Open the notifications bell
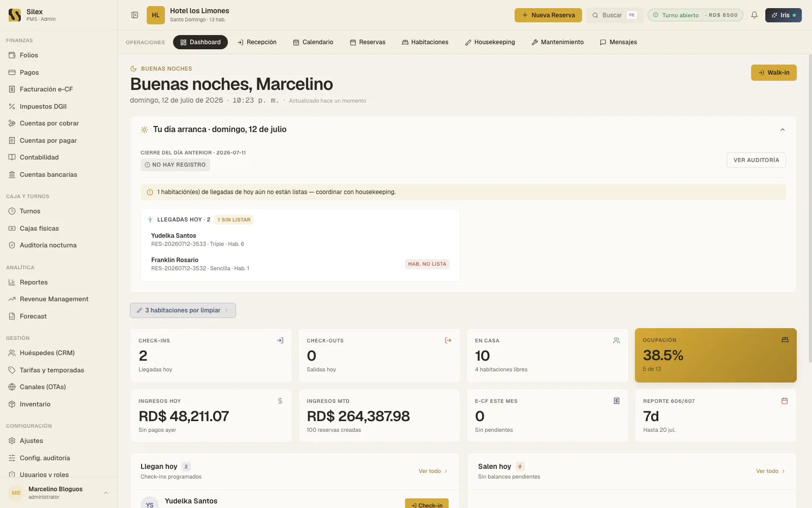The height and width of the screenshot is (508, 812). pos(754,15)
